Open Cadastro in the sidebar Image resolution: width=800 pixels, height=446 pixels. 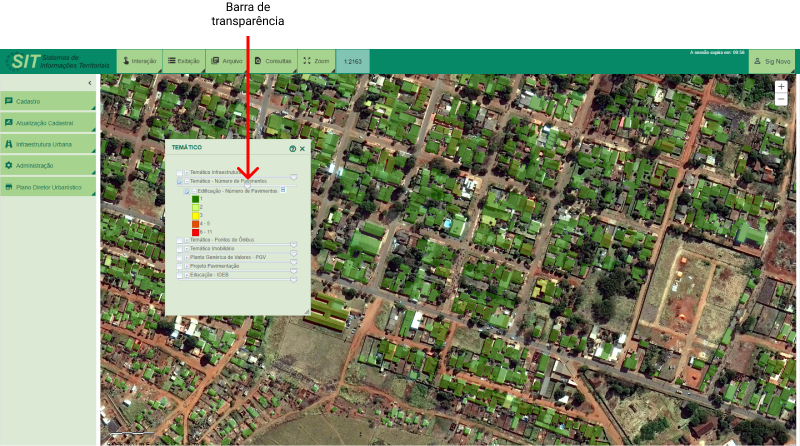click(49, 101)
